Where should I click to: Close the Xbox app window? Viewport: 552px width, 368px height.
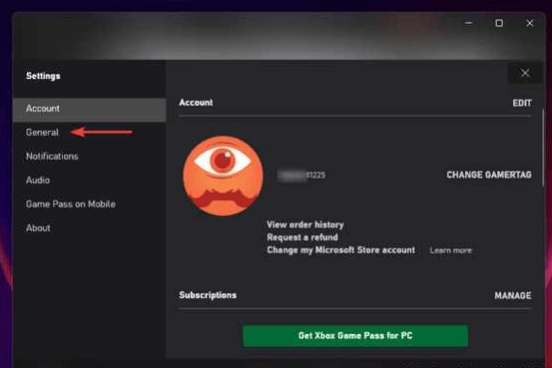pos(529,23)
